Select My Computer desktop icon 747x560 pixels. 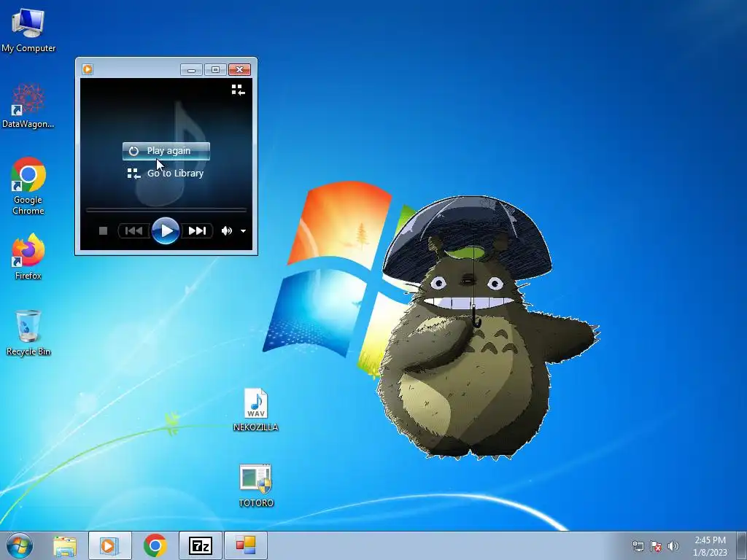pos(28,30)
